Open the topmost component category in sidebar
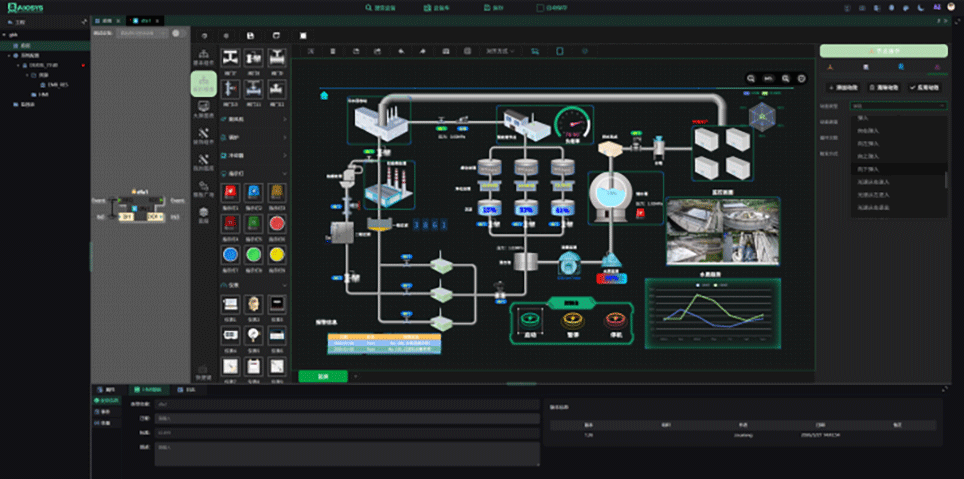The width and height of the screenshot is (964, 479). (203, 58)
